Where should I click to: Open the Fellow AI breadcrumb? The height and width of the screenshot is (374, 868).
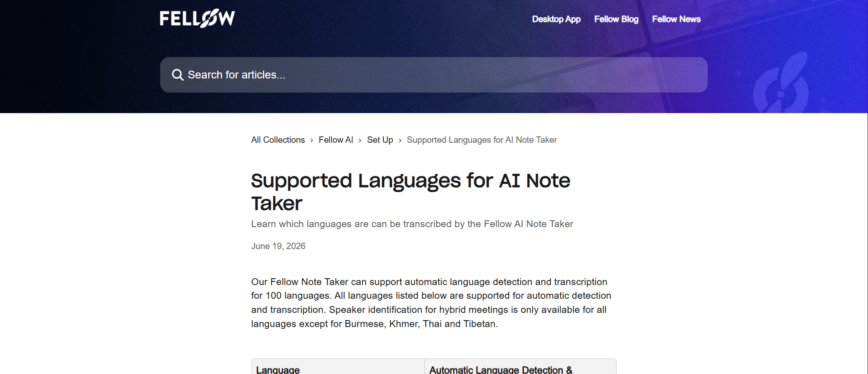(x=336, y=140)
